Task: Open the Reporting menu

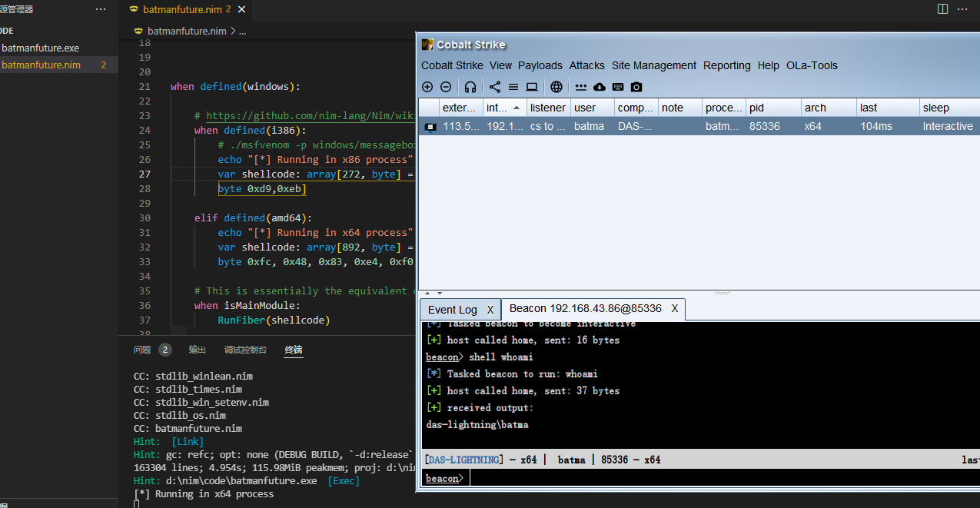Action: (727, 65)
